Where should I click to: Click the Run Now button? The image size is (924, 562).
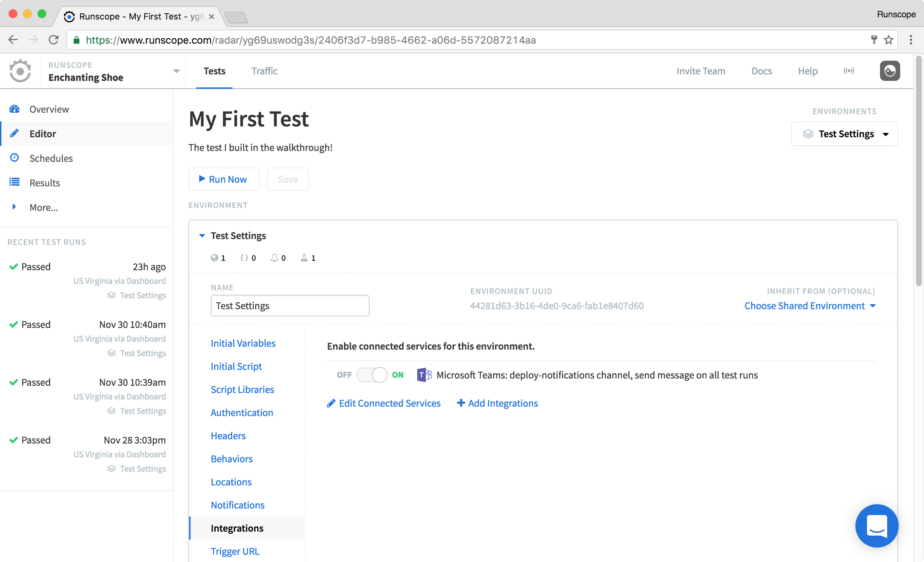click(224, 179)
